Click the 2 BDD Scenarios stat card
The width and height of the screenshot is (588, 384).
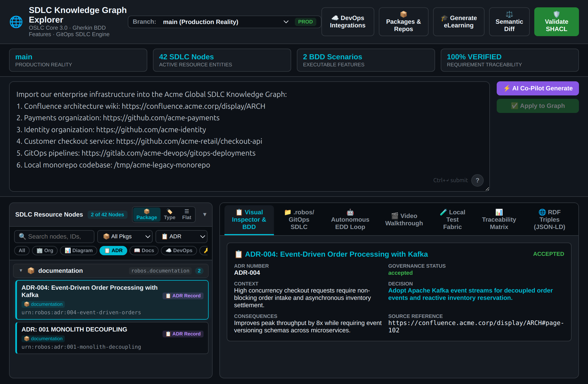click(366, 60)
